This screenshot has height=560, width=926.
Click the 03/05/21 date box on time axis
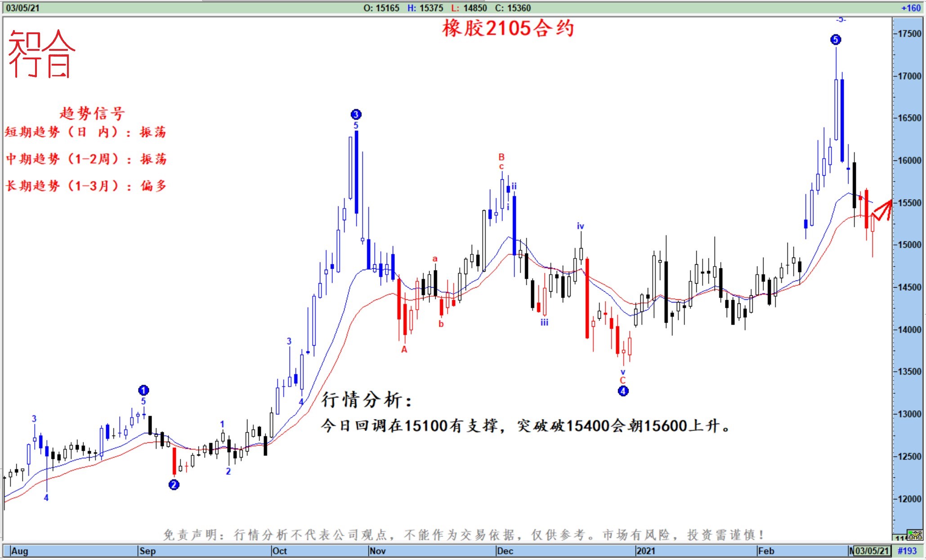pos(872,551)
